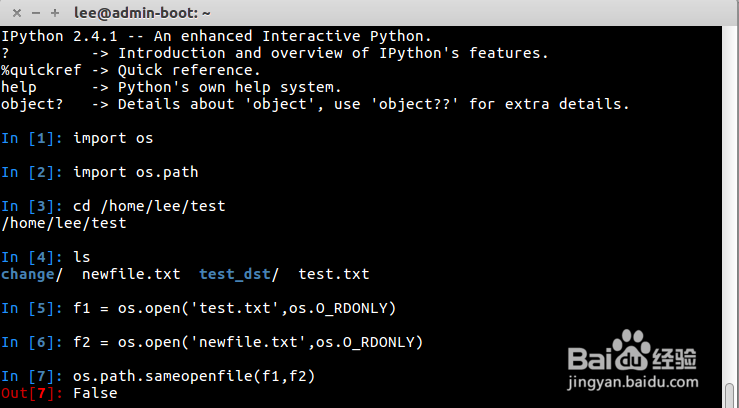Screen dimensions: 739x408
Task: Click the terminal scrollbar thumb at the bottom
Action: [731, 399]
